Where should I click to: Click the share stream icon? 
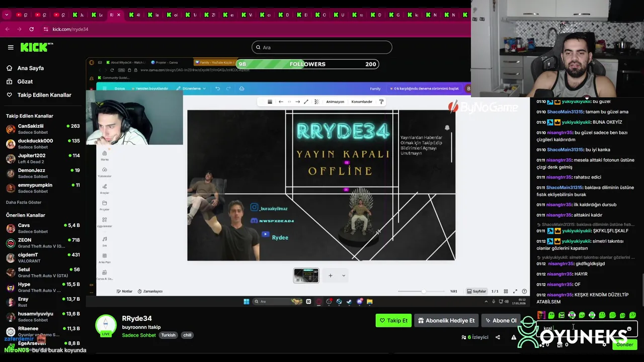[498, 337]
